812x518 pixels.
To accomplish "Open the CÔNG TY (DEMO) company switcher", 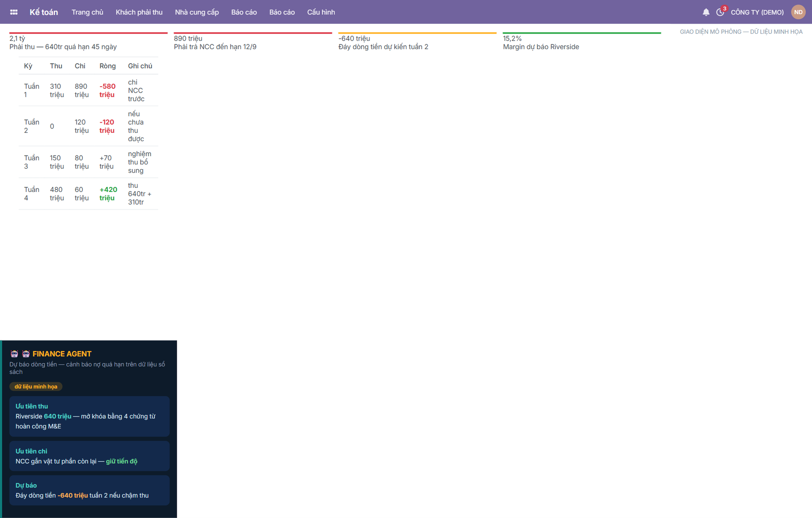I will 757,12.
